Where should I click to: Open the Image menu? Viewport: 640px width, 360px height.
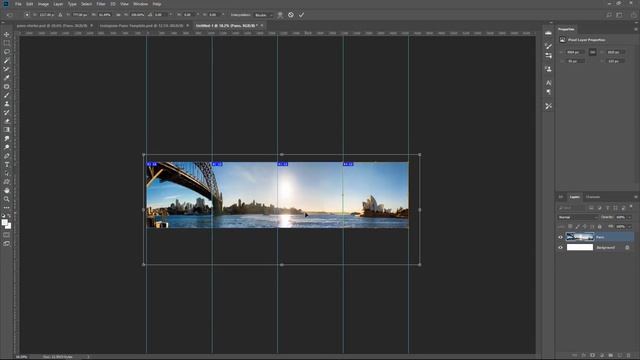pyautogui.click(x=43, y=4)
